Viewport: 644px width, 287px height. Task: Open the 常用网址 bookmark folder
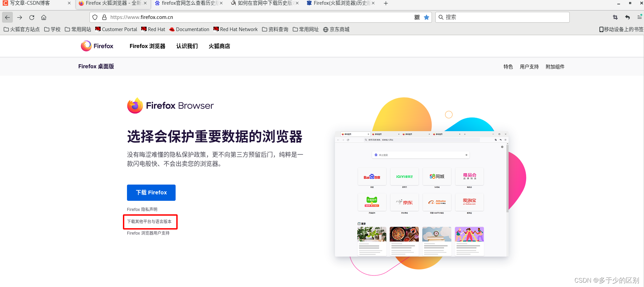coord(306,29)
